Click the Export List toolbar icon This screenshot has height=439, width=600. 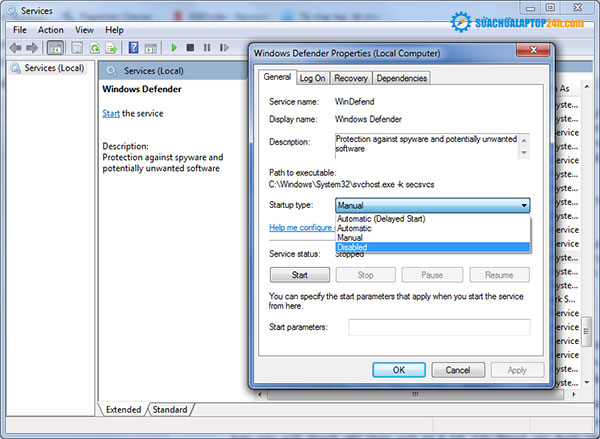click(111, 48)
